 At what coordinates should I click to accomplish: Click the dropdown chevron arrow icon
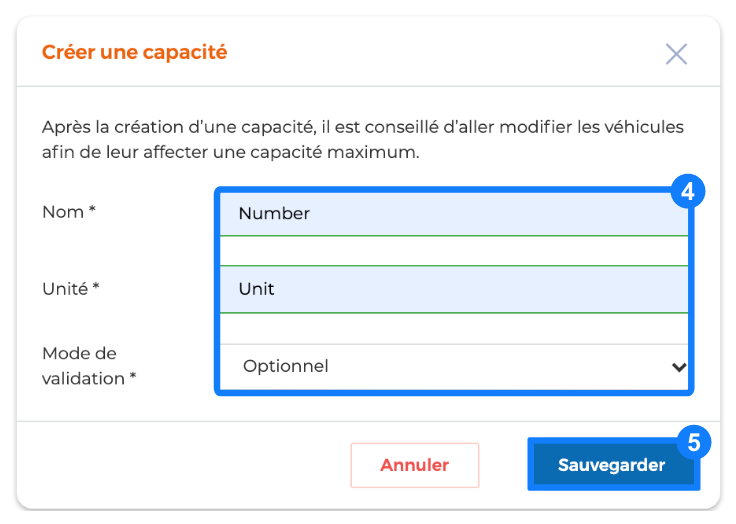(x=679, y=367)
